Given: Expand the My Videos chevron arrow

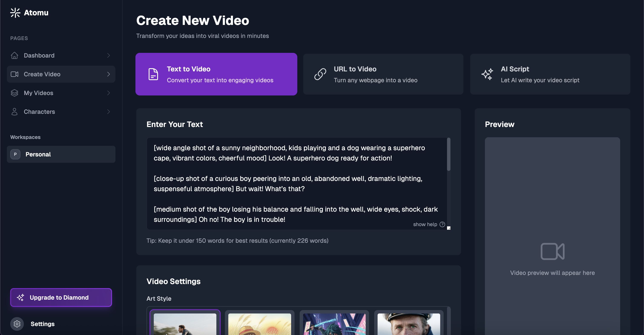Looking at the screenshot, I should (108, 93).
